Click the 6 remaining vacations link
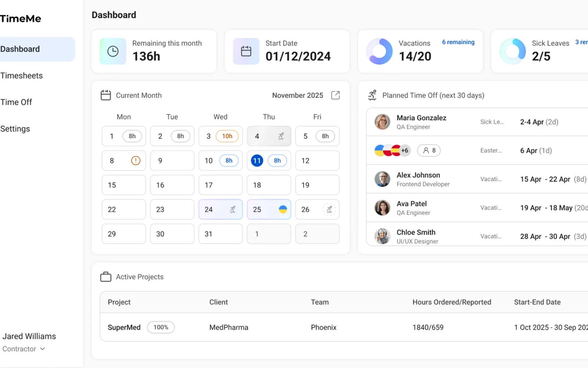588x368 pixels. [458, 42]
